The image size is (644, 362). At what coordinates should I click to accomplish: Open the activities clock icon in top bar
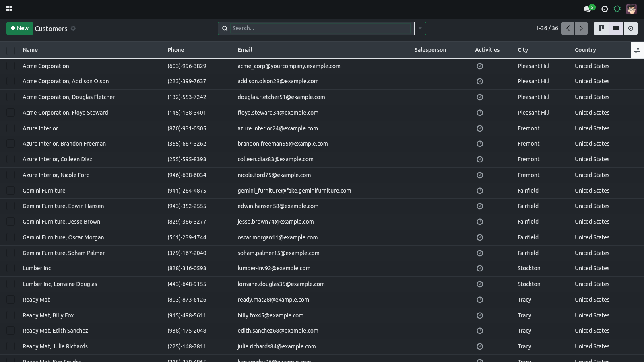pyautogui.click(x=605, y=9)
